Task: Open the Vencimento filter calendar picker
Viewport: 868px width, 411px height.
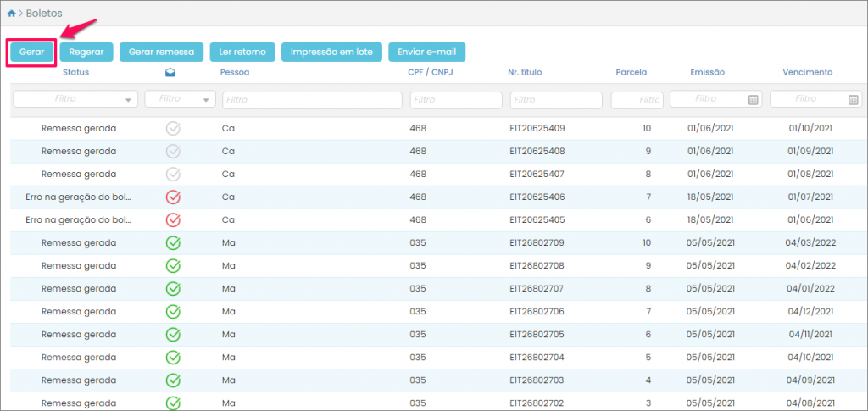Action: click(853, 100)
